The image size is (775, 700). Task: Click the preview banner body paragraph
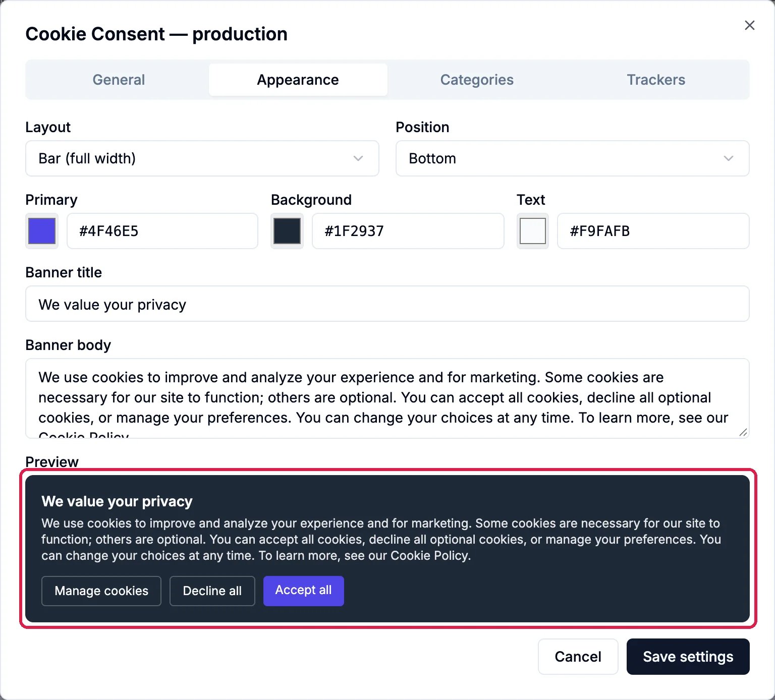pyautogui.click(x=381, y=540)
